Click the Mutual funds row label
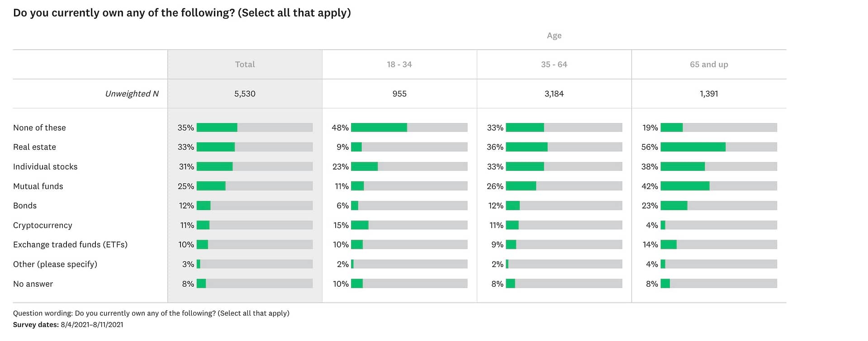Screen dimensions: 868x341 point(38,186)
